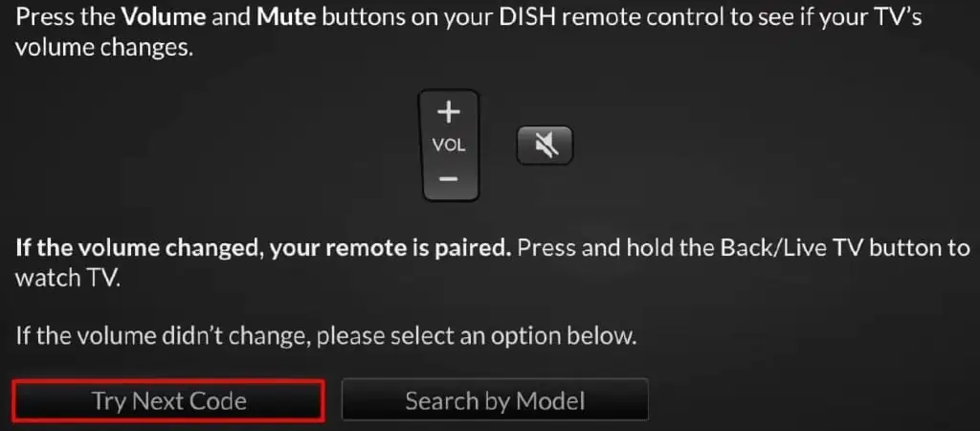Click the minus sign on the volume rocker
This screenshot has height=431, width=980.
coord(448,179)
